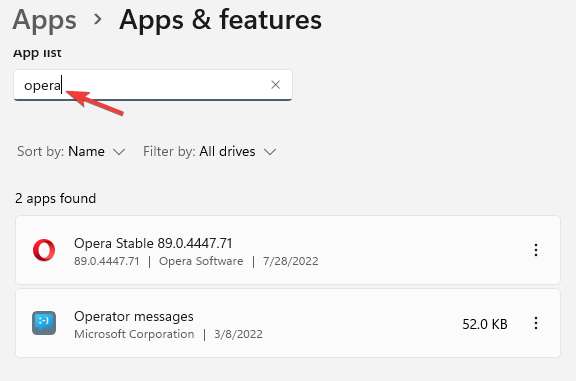This screenshot has width=576, height=381.
Task: Select Opera Stable 89.0.4447.71 entry name
Action: pos(153,243)
